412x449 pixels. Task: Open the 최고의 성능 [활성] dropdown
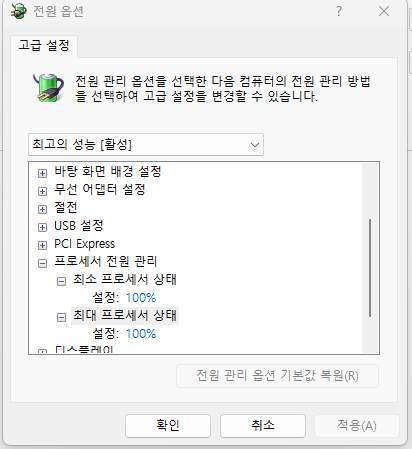146,145
